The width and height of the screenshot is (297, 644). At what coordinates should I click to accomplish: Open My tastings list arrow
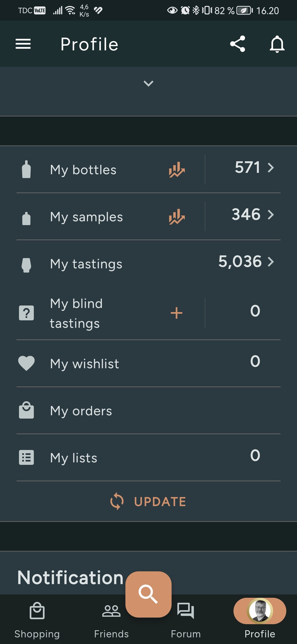tap(271, 262)
